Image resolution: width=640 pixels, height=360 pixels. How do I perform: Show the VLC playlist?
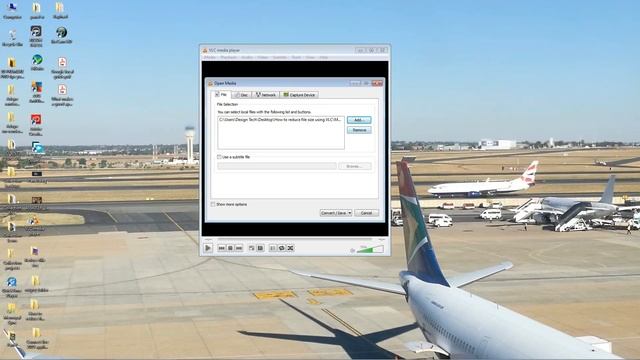[x=273, y=248]
